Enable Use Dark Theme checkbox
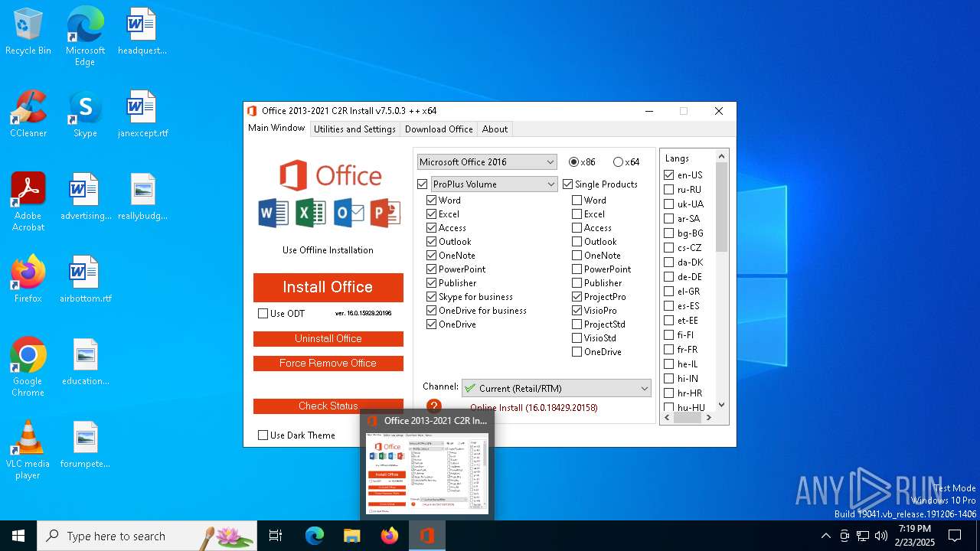The image size is (980, 551). 263,435
